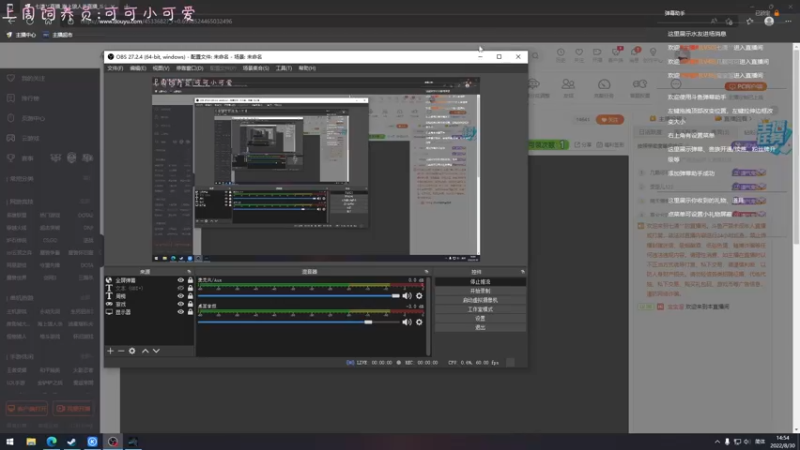800x450 pixels.
Task: Toggle lock on the game capture source
Action: 190,304
